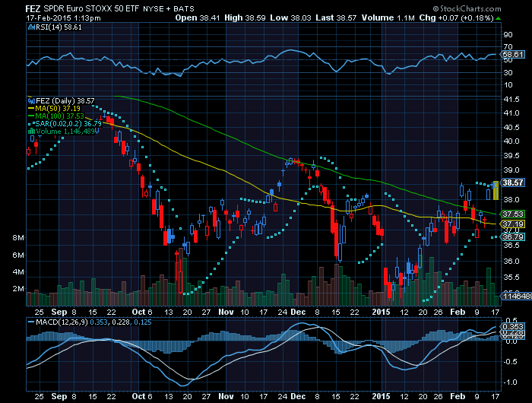The image size is (532, 403).
Task: Click the Low 38.03 value
Action: pos(290,18)
